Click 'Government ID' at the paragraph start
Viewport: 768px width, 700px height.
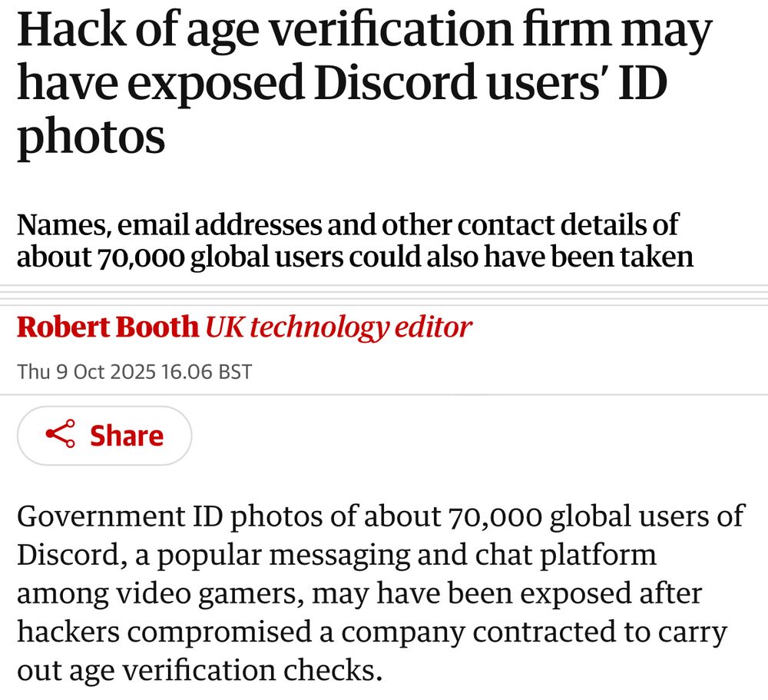pos(120,516)
